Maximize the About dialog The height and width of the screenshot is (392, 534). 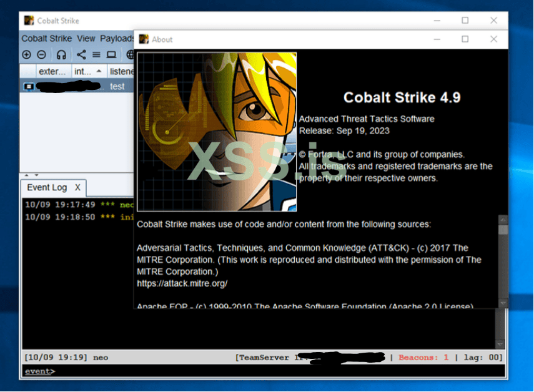(x=465, y=39)
